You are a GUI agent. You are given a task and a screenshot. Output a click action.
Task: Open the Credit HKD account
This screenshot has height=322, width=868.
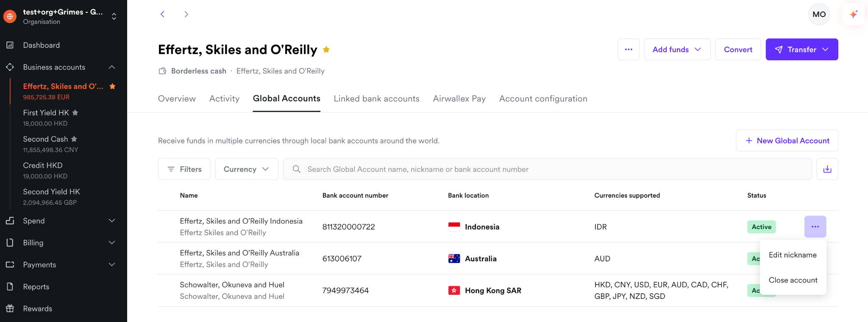click(45, 170)
